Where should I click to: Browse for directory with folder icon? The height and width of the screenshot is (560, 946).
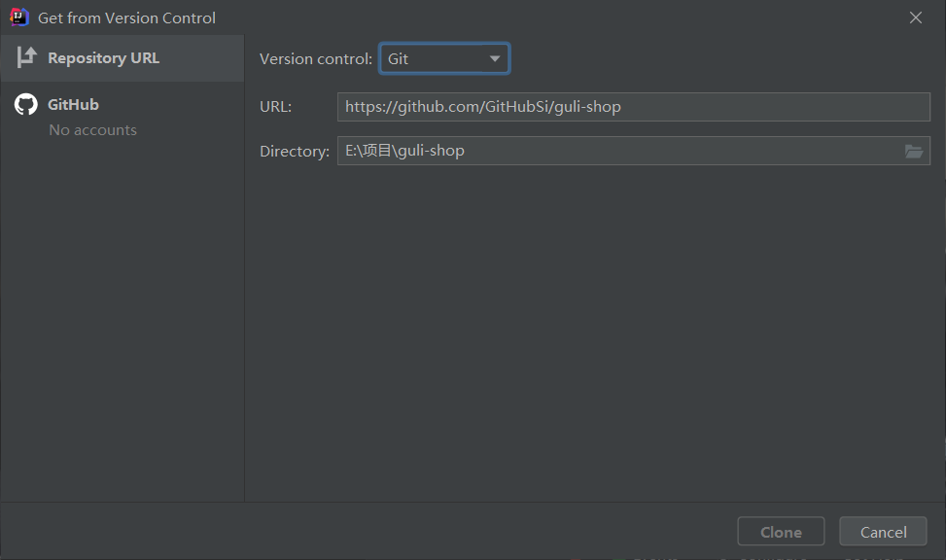pos(914,151)
